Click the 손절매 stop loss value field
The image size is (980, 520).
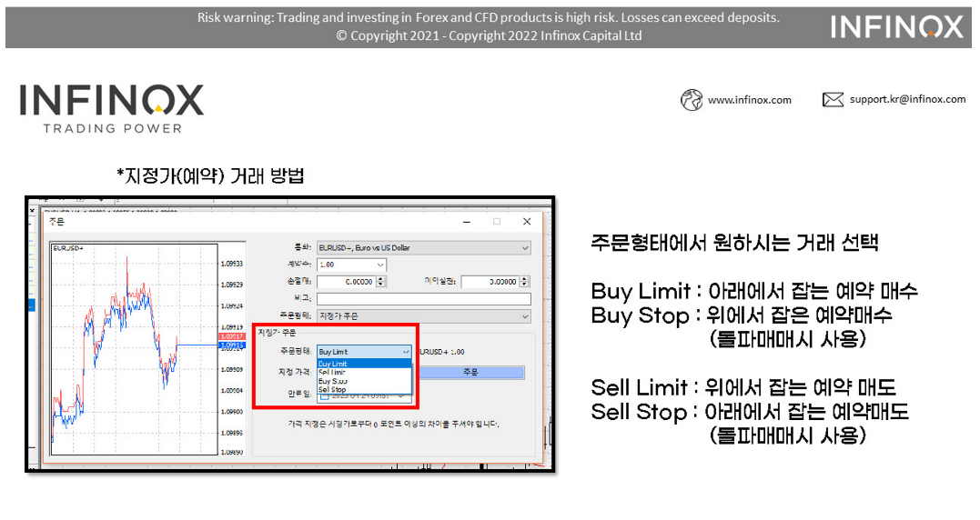point(347,282)
